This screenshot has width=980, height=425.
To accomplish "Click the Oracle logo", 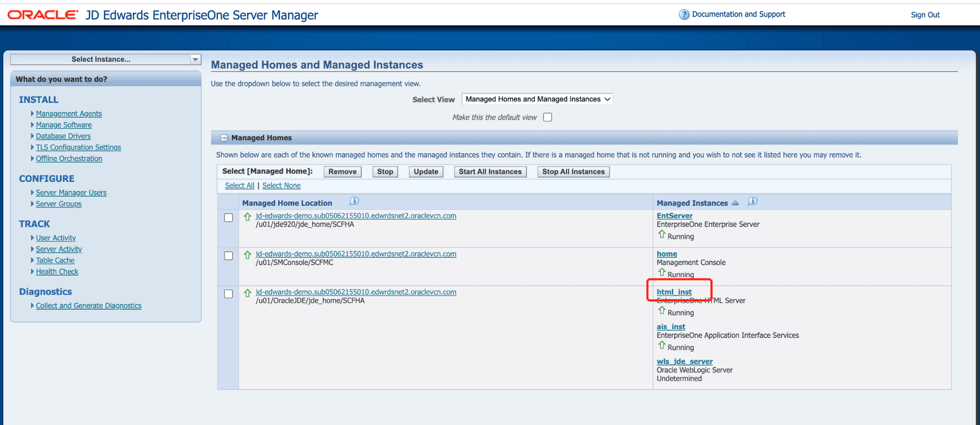I will coord(43,15).
